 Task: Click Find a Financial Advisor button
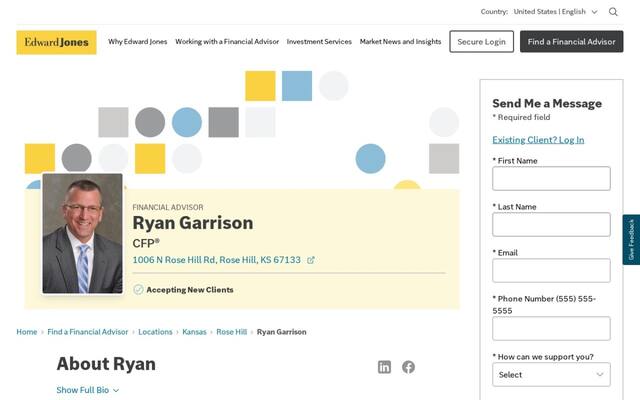click(x=571, y=41)
